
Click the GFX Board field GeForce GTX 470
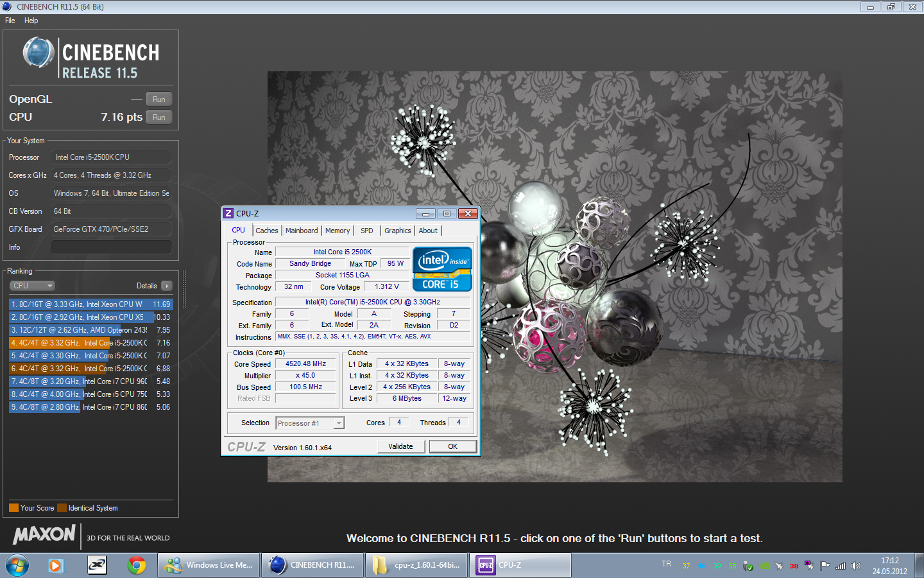[111, 229]
